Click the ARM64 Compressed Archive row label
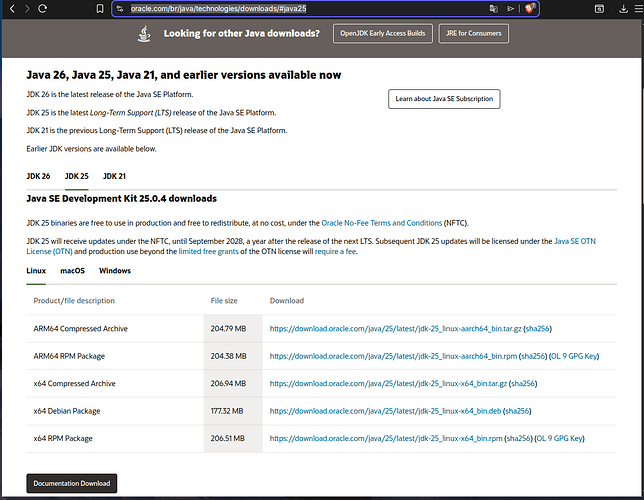Screen dimensions: 644x500 [80, 329]
